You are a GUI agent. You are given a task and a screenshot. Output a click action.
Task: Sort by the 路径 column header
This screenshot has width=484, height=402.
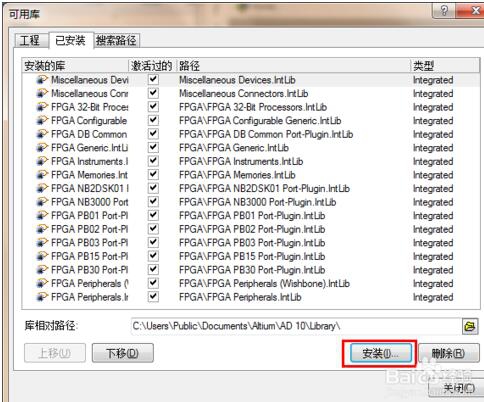[x=293, y=66]
